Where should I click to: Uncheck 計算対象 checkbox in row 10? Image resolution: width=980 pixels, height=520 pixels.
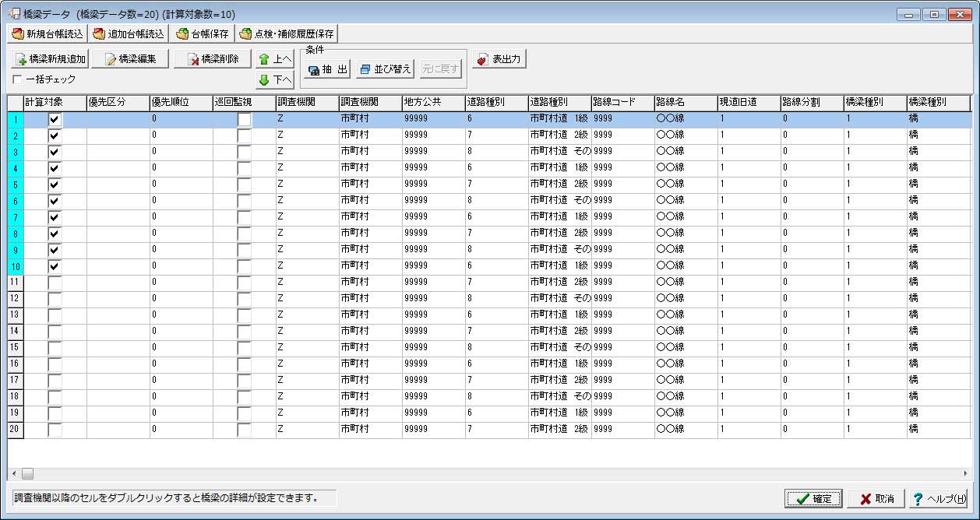click(x=55, y=266)
